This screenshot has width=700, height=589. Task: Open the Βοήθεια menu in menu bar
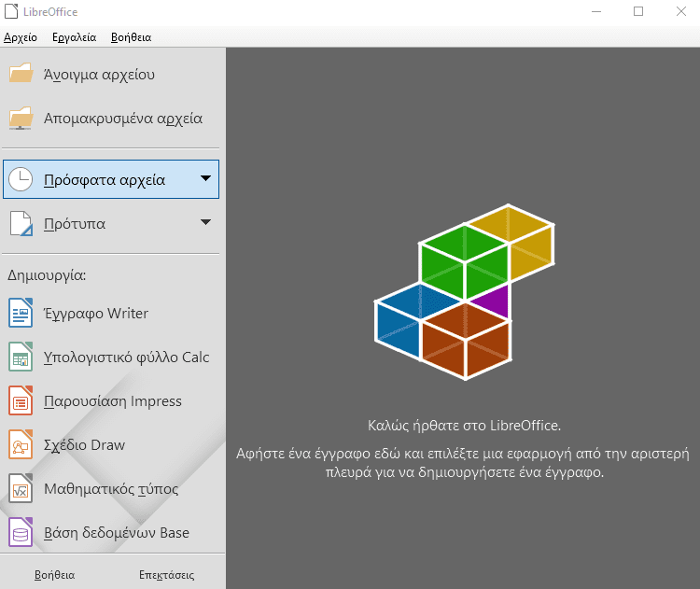(131, 37)
